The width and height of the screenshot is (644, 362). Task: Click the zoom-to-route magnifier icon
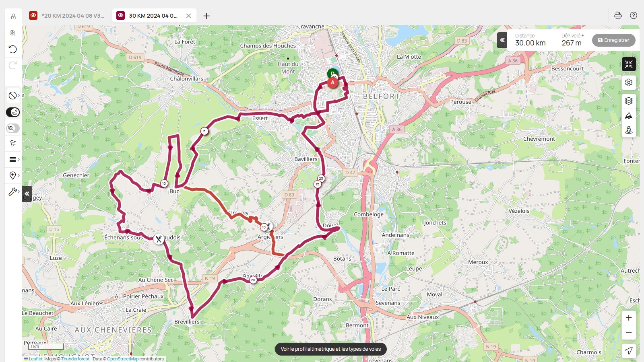pos(13,33)
